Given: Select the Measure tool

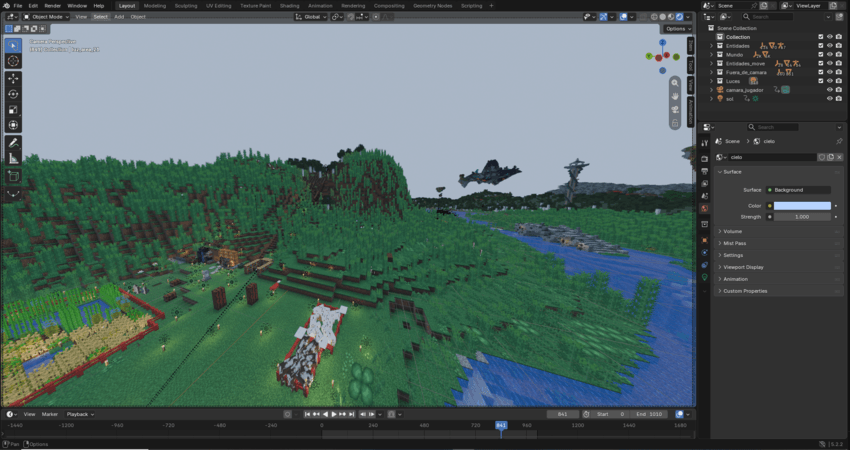Looking at the screenshot, I should pos(13,158).
